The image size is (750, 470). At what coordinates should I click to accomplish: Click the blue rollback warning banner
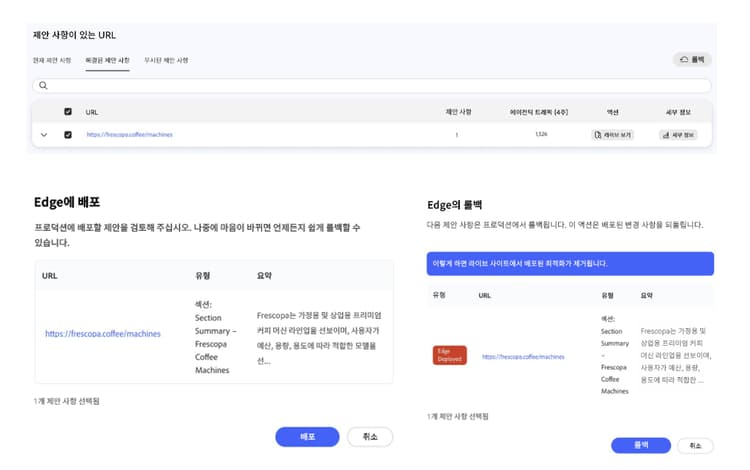tap(570, 263)
